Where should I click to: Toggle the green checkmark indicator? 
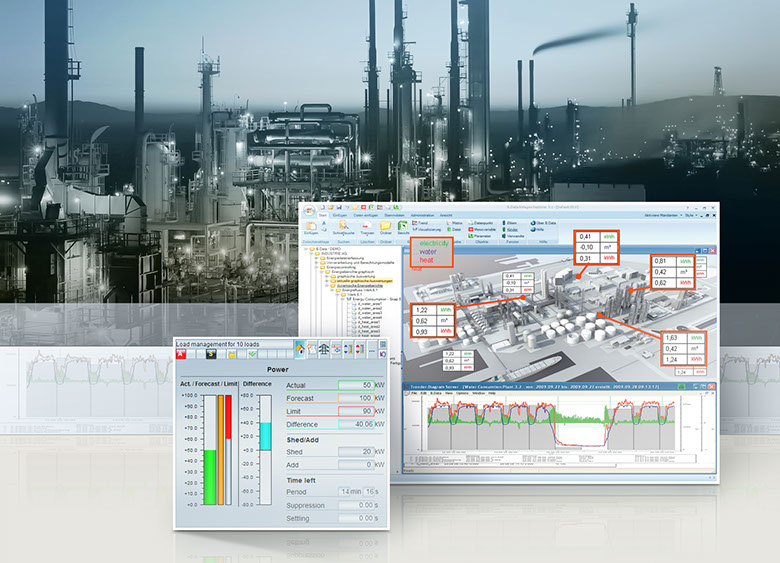pyautogui.click(x=252, y=353)
